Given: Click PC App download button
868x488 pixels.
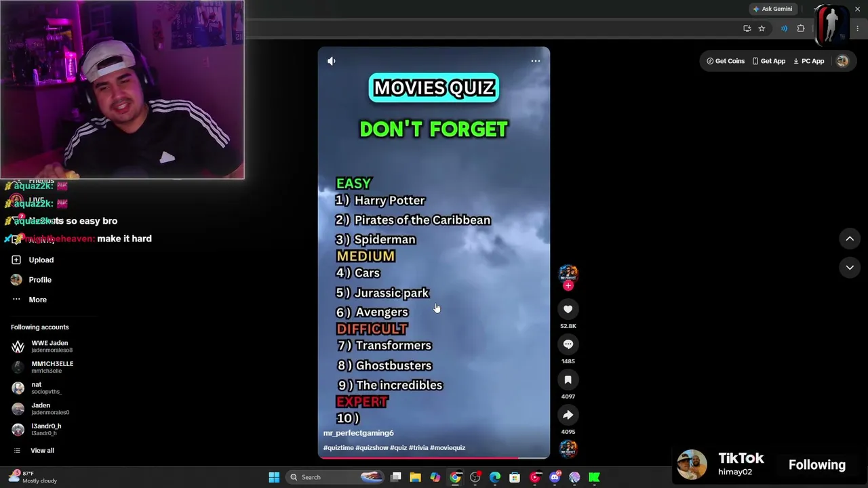Looking at the screenshot, I should pos(809,61).
